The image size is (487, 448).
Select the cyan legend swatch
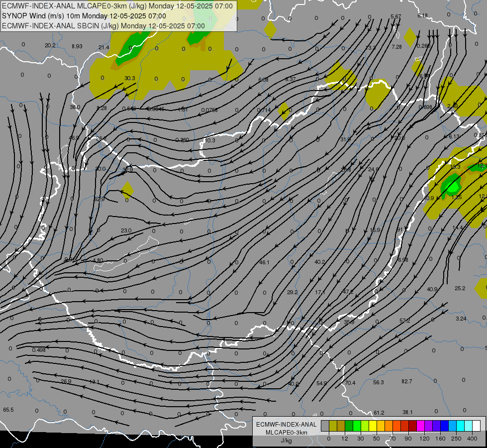coord(461,426)
